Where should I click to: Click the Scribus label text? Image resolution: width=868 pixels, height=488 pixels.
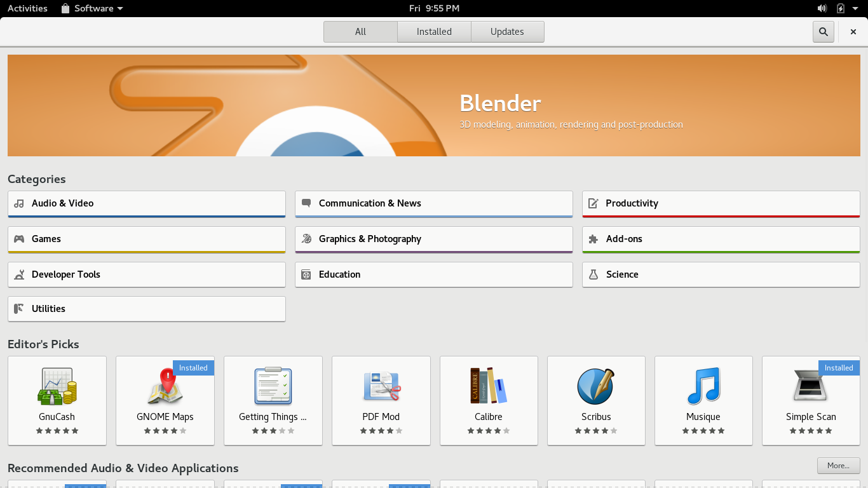click(596, 417)
